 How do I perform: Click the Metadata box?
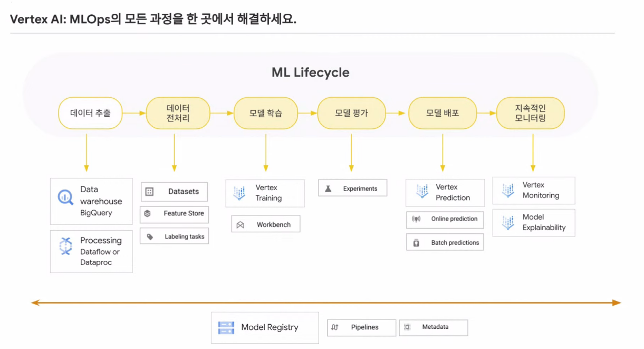click(433, 327)
